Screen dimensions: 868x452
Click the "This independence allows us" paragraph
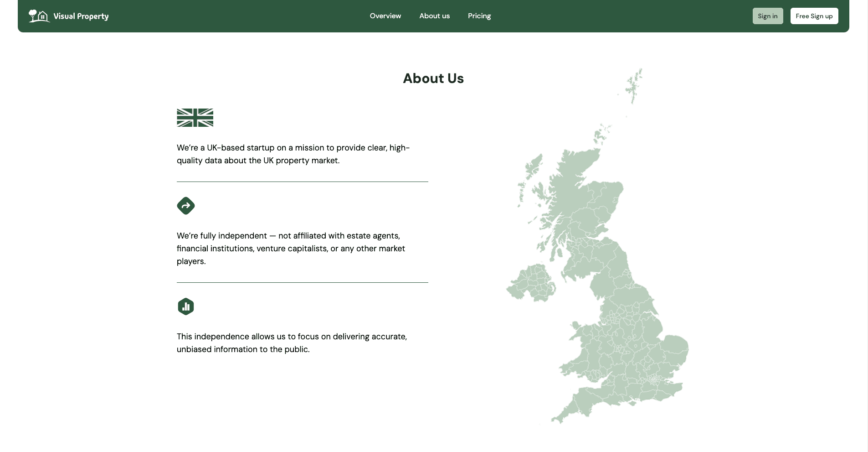292,343
